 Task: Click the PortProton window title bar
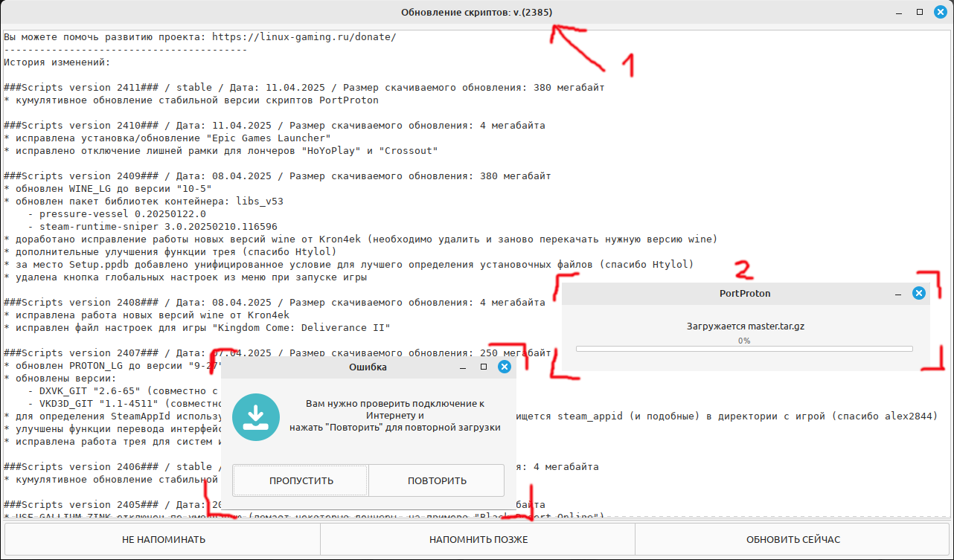click(744, 293)
